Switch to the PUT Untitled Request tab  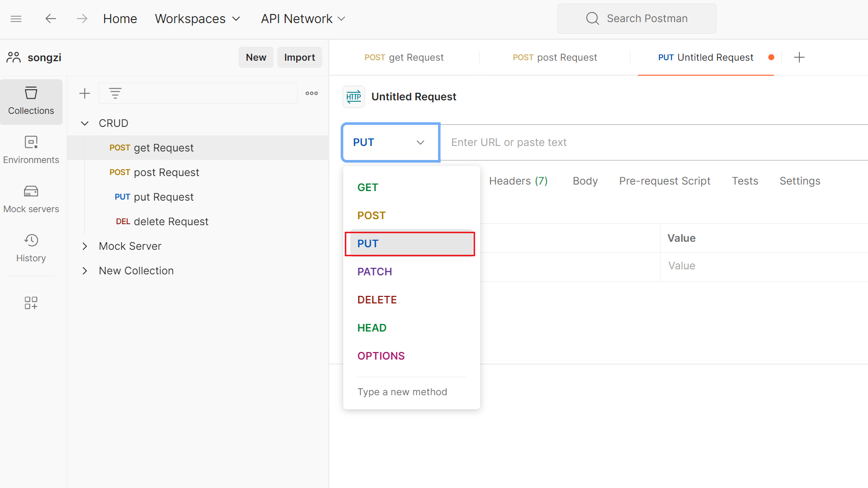[706, 57]
